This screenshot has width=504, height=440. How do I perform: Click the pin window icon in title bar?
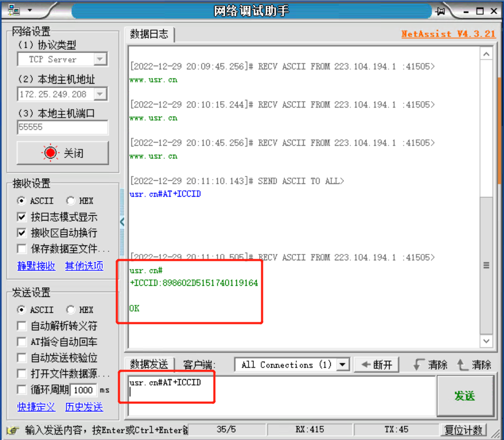pyautogui.click(x=440, y=11)
